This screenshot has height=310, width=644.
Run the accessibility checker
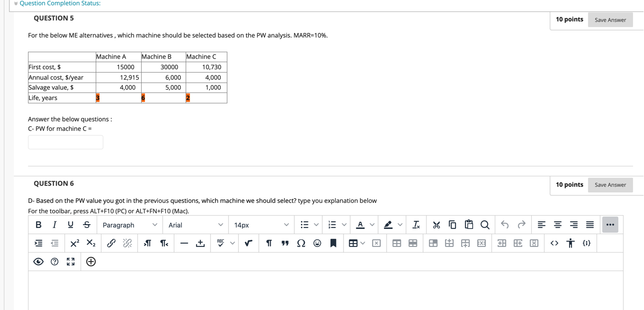(x=571, y=243)
